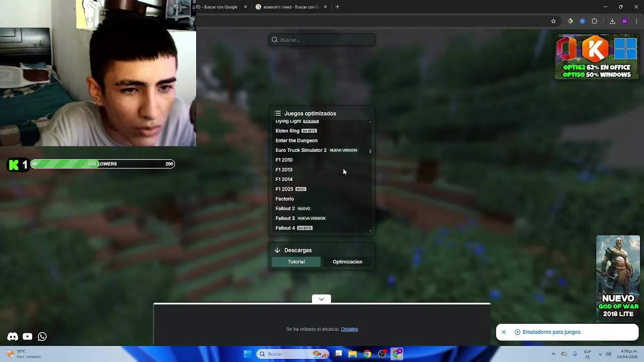Open the WhatsApp icon link
The height and width of the screenshot is (362, 644).
42,336
